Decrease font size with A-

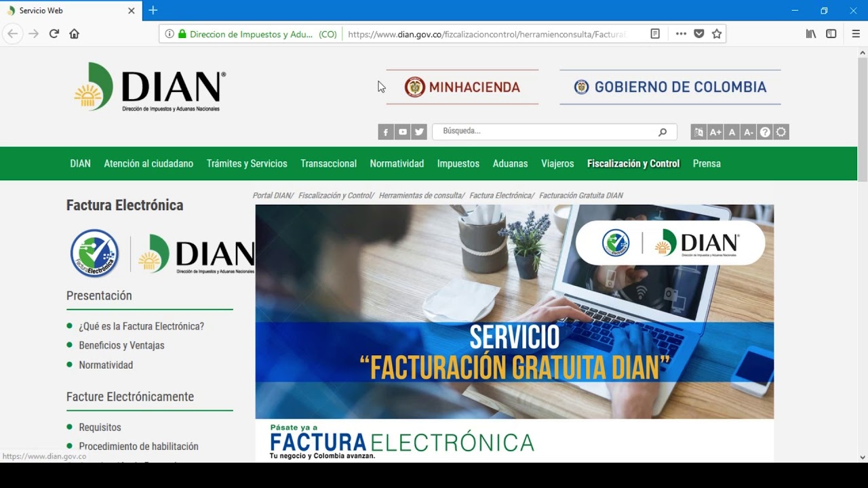pos(748,132)
